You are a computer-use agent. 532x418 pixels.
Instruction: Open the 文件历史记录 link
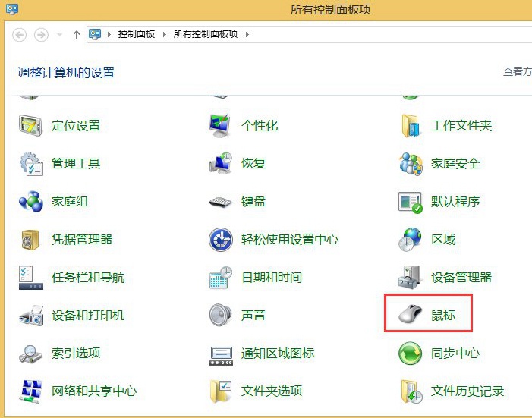pyautogui.click(x=467, y=391)
